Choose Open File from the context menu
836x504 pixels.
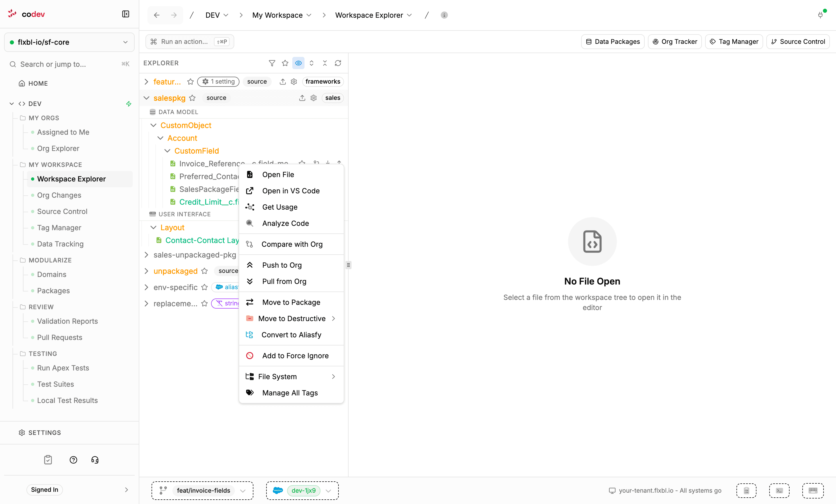[x=291, y=174]
